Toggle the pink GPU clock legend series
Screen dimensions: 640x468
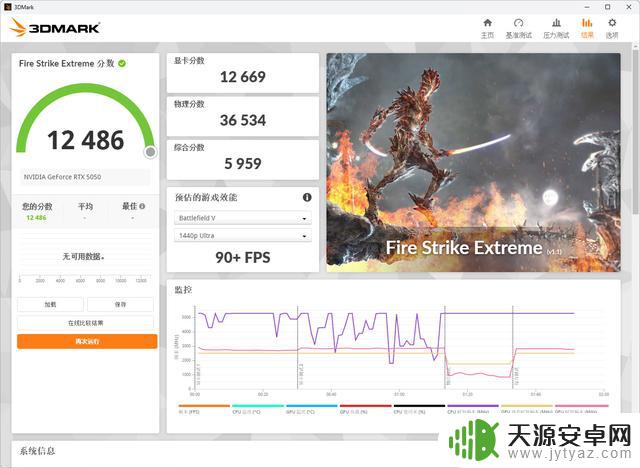582,409
